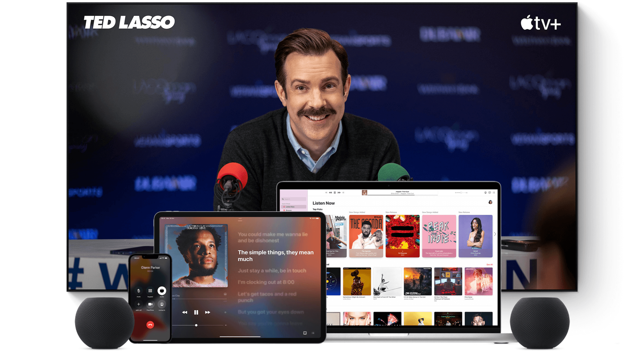Open AirPlay icon in Mac Music toolbar
Image resolution: width=644 pixels, height=351 pixels.
485,192
